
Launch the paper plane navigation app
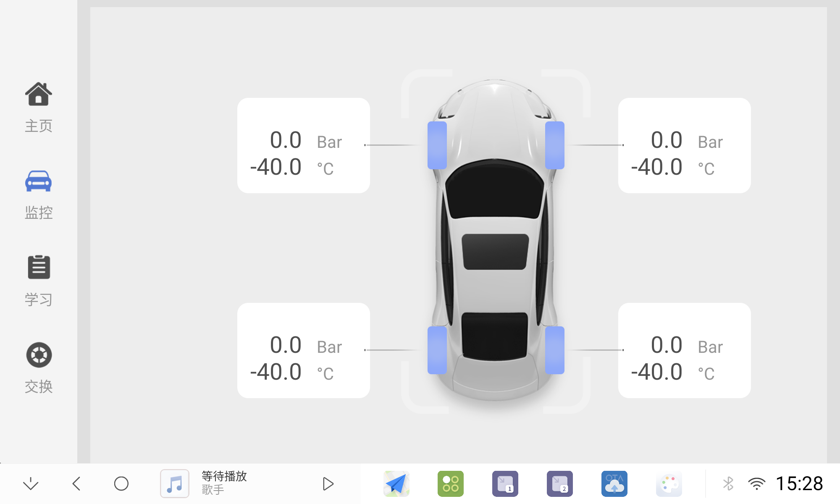click(x=396, y=484)
